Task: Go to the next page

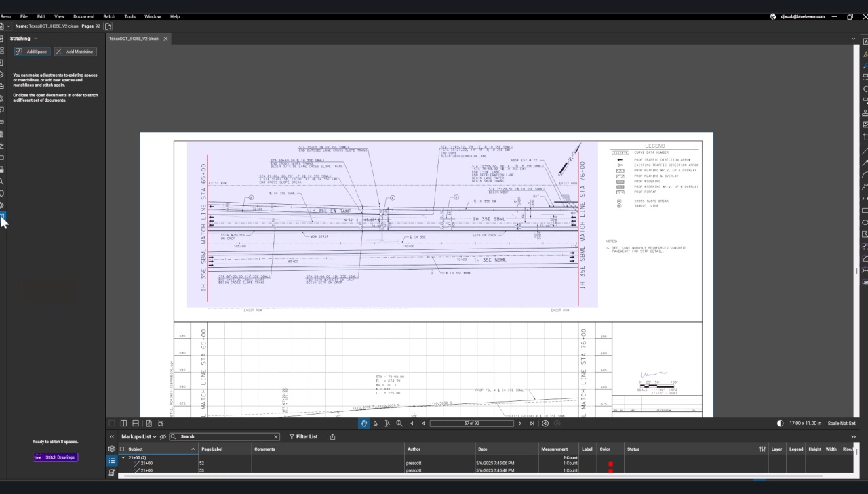Action: tap(520, 424)
